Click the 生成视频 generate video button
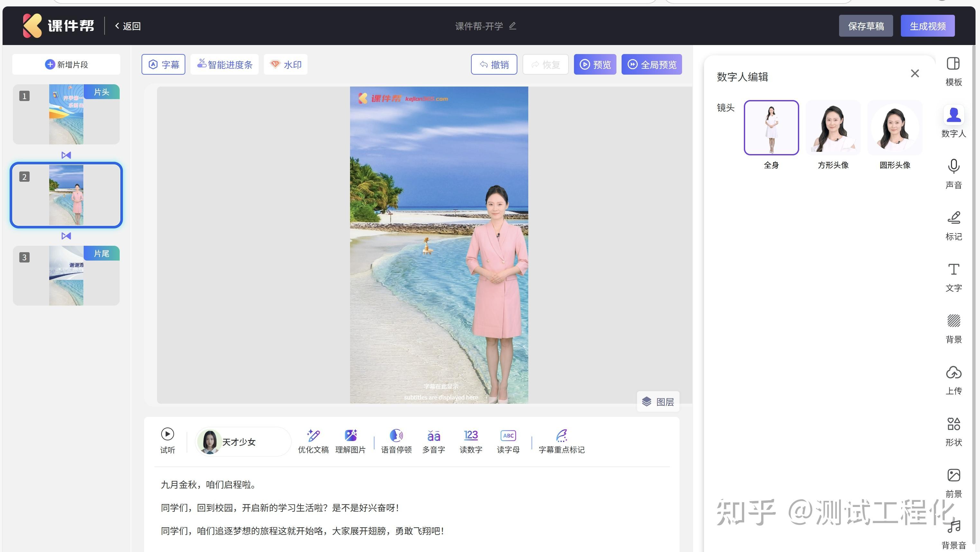The height and width of the screenshot is (552, 980). tap(927, 25)
